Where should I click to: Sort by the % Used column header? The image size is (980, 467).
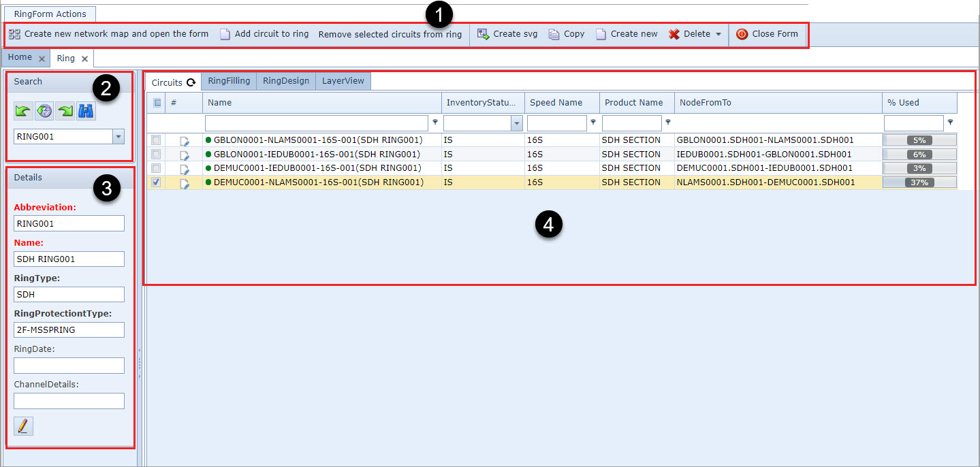point(919,103)
